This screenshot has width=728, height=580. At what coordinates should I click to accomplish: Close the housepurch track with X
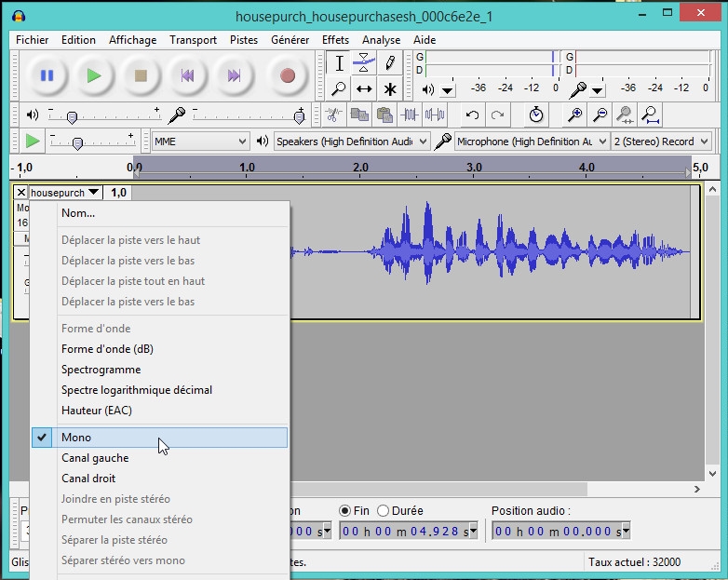tap(20, 193)
